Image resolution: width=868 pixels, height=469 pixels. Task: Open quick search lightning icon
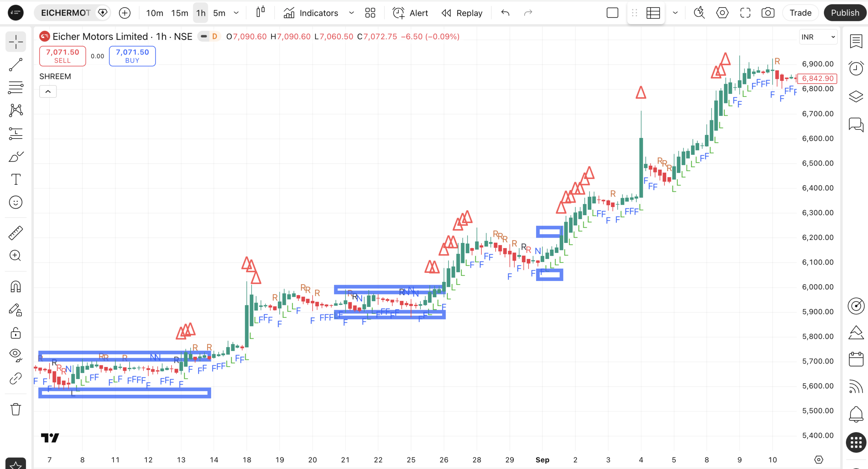pos(699,13)
